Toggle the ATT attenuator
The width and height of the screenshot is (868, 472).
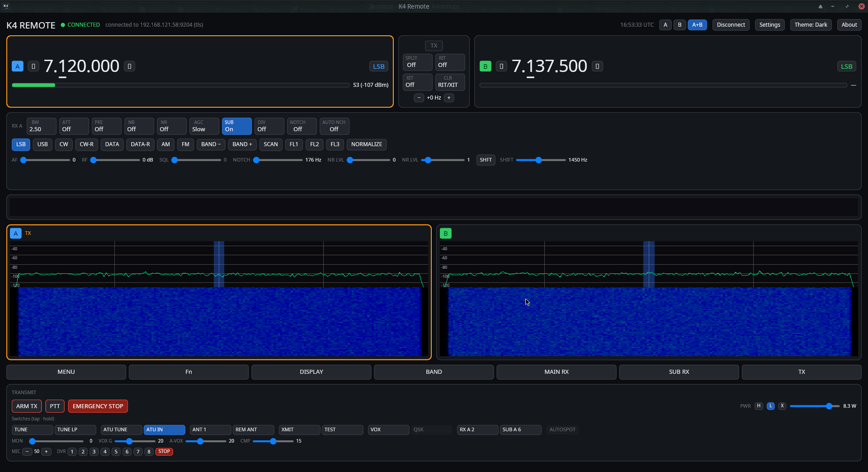pyautogui.click(x=74, y=126)
